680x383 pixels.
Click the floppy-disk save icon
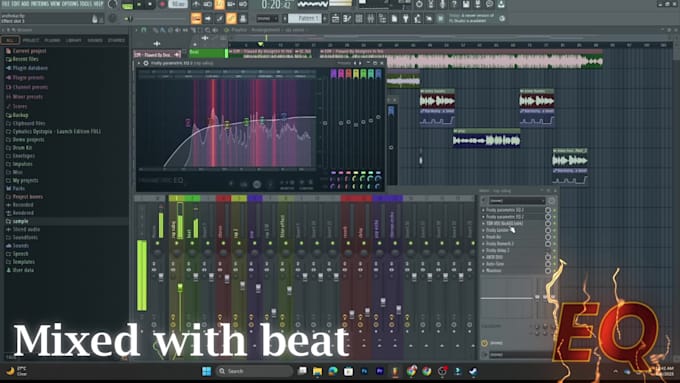pos(466,4)
